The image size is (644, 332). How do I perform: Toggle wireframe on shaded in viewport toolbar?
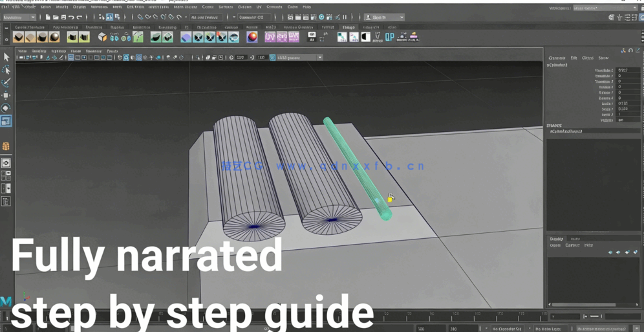click(x=138, y=58)
